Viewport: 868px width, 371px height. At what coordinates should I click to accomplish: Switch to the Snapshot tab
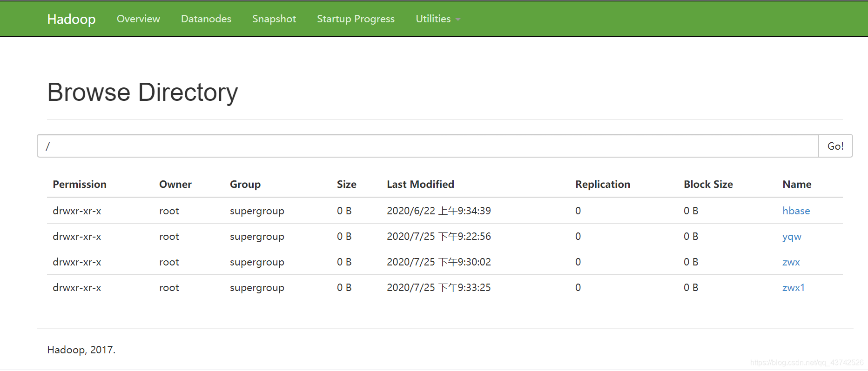point(274,19)
